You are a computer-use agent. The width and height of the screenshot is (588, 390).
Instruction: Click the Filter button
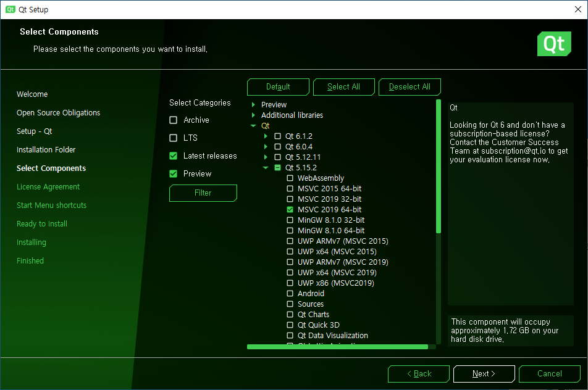click(203, 193)
